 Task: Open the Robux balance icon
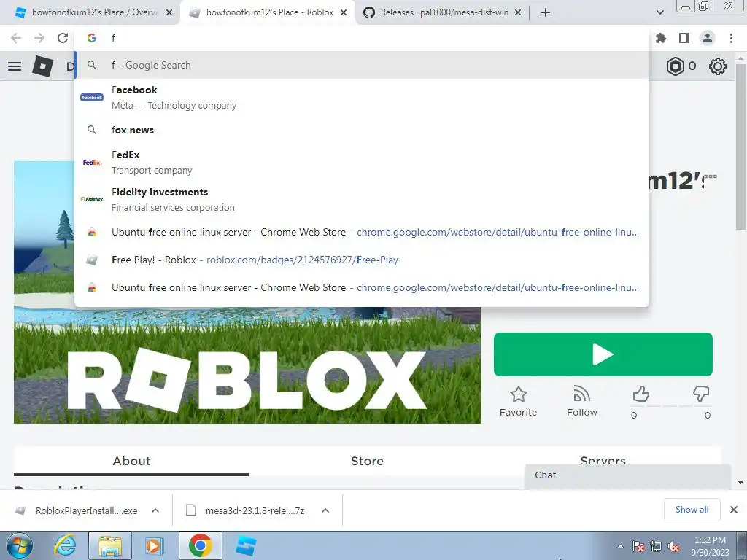(675, 66)
